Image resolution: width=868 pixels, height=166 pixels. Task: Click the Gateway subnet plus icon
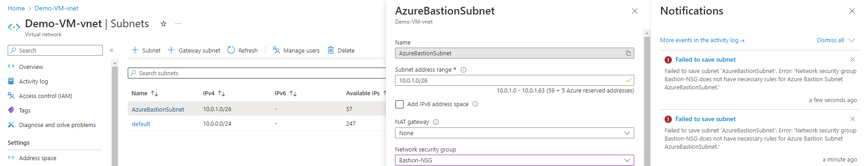[171, 50]
